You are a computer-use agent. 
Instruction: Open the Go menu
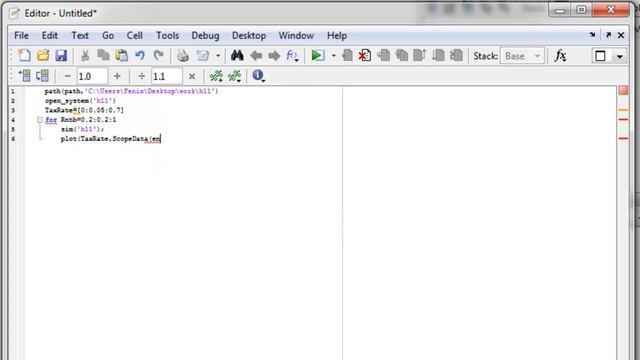tap(108, 36)
